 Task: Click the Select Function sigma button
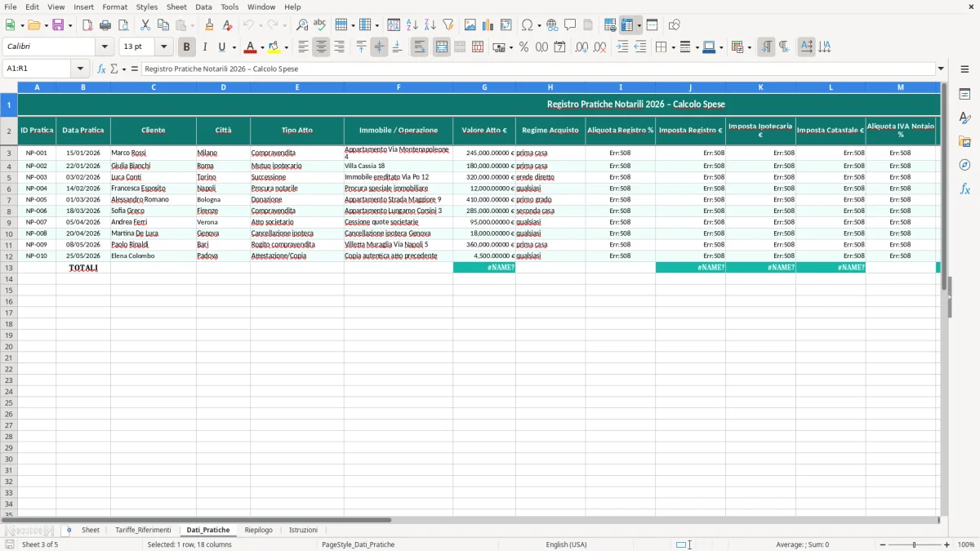point(114,69)
